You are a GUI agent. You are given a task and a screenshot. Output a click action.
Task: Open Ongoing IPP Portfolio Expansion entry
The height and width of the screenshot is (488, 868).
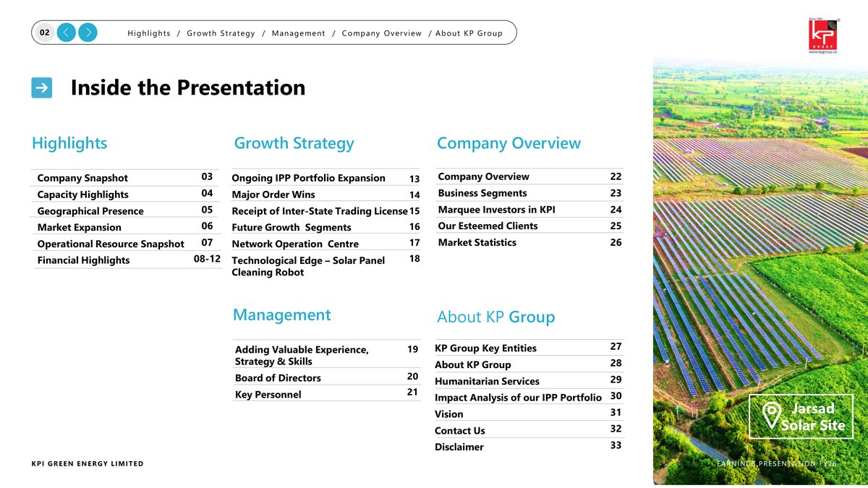308,178
